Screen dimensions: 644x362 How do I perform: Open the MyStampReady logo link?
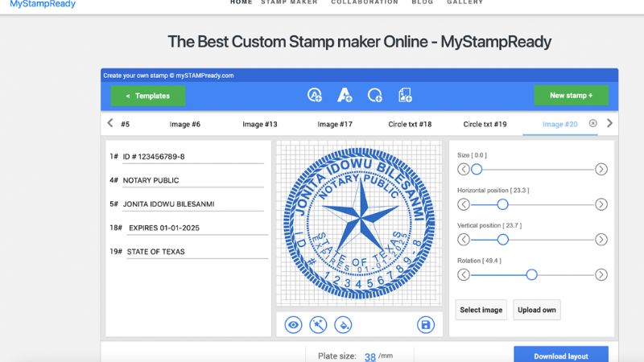pyautogui.click(x=43, y=4)
